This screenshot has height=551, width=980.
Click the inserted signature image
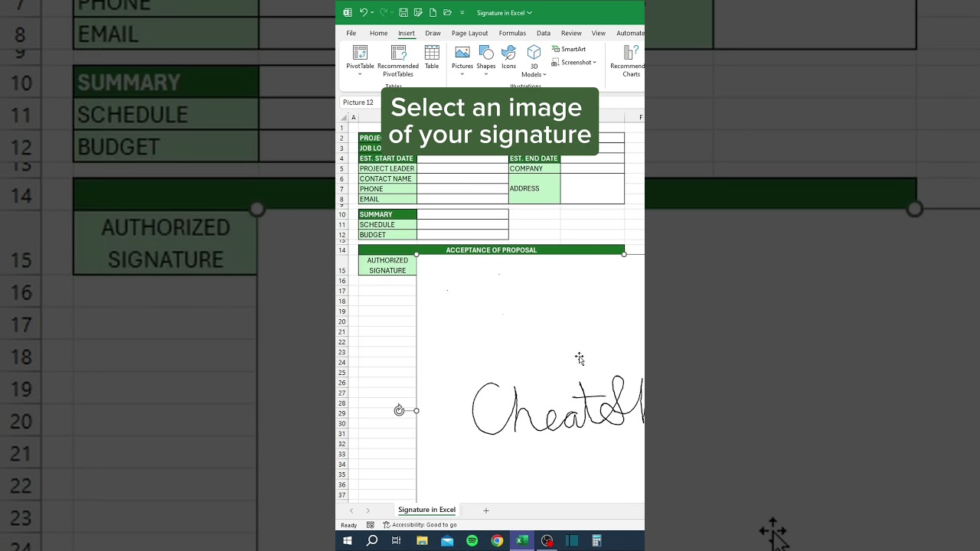coord(531,378)
